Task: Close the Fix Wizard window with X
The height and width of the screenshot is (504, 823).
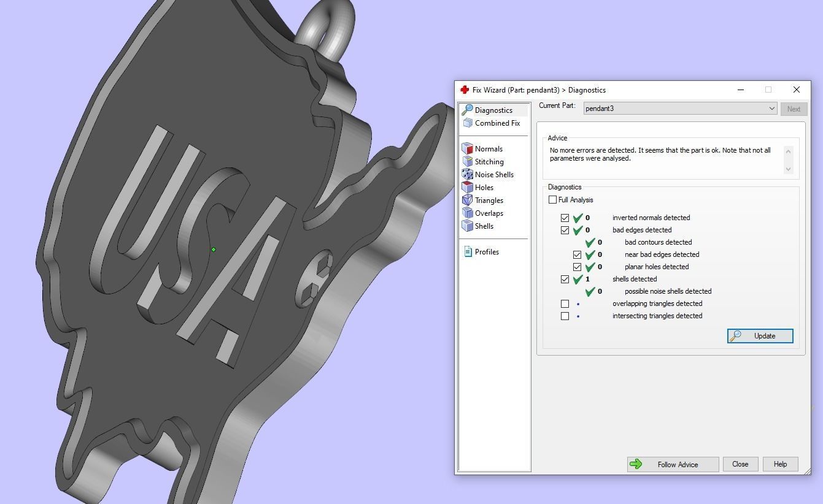Action: pyautogui.click(x=797, y=90)
